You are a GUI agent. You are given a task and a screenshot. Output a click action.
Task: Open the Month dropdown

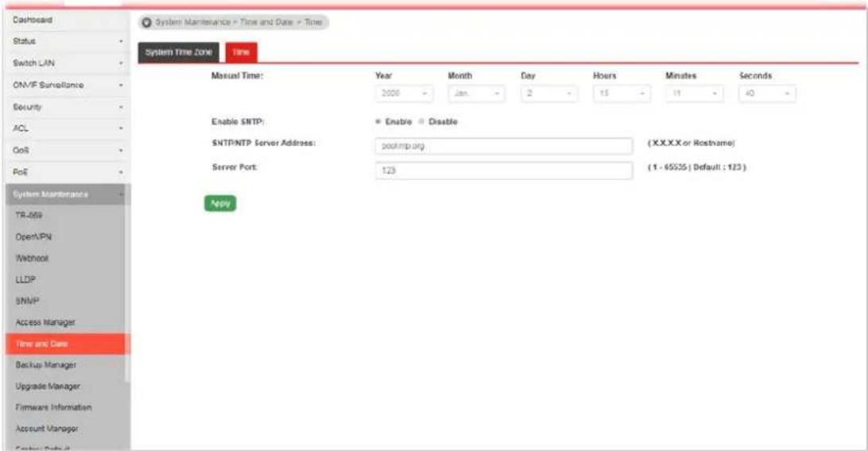[477, 94]
